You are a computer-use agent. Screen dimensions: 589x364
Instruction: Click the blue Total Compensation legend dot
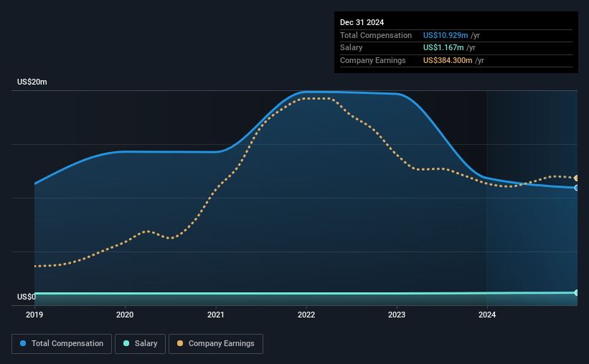[x=23, y=343]
